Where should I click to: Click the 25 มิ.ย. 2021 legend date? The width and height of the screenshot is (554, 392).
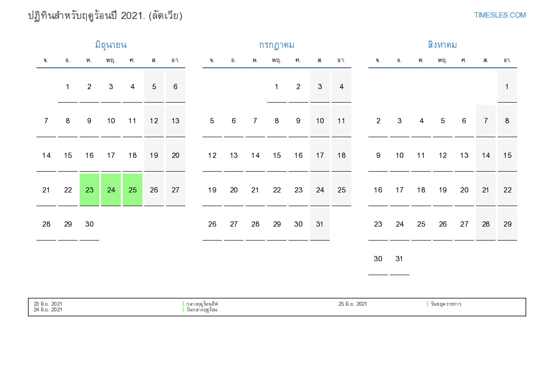pos(353,304)
